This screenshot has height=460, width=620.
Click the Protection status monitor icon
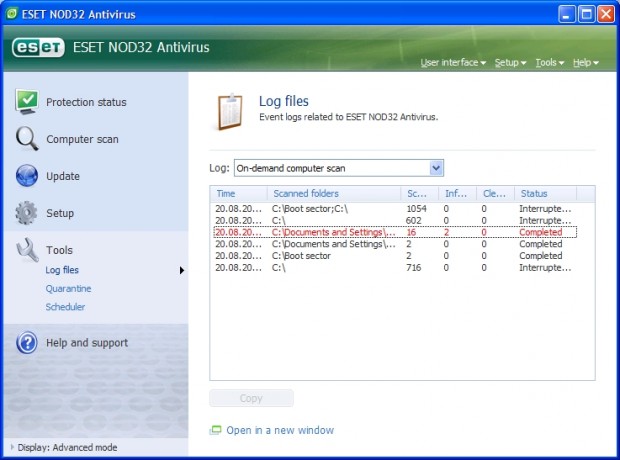click(x=26, y=102)
